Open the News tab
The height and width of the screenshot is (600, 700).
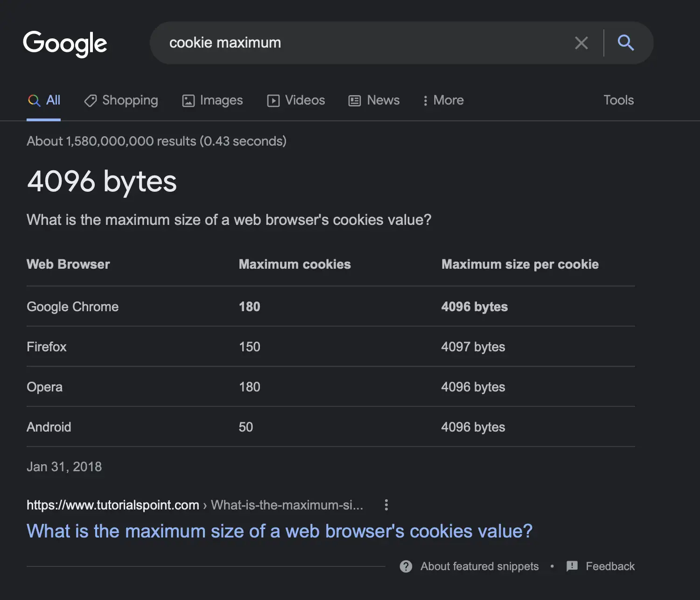[374, 100]
